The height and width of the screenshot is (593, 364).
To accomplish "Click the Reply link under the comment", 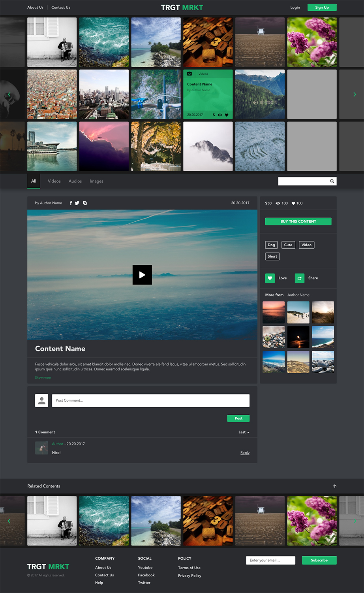I will coord(245,453).
